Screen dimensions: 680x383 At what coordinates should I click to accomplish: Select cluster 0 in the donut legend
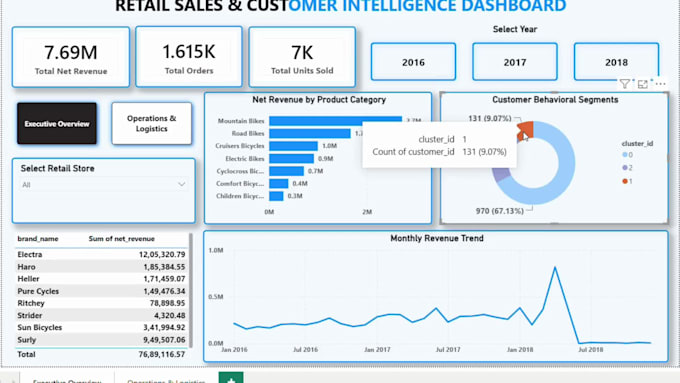coord(628,155)
